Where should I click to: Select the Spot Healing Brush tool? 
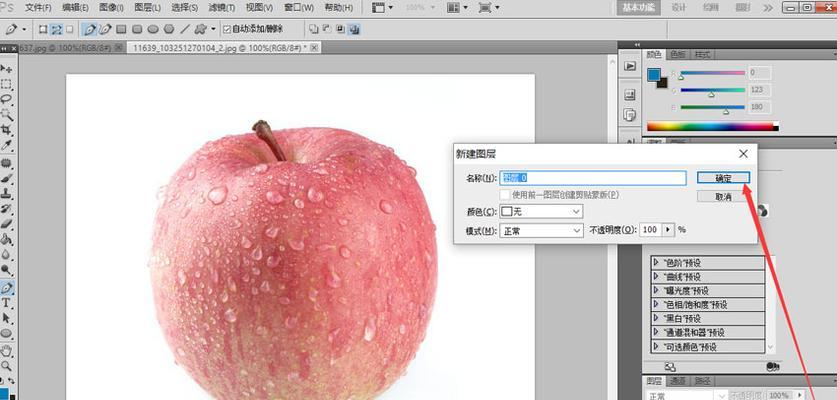[x=6, y=163]
